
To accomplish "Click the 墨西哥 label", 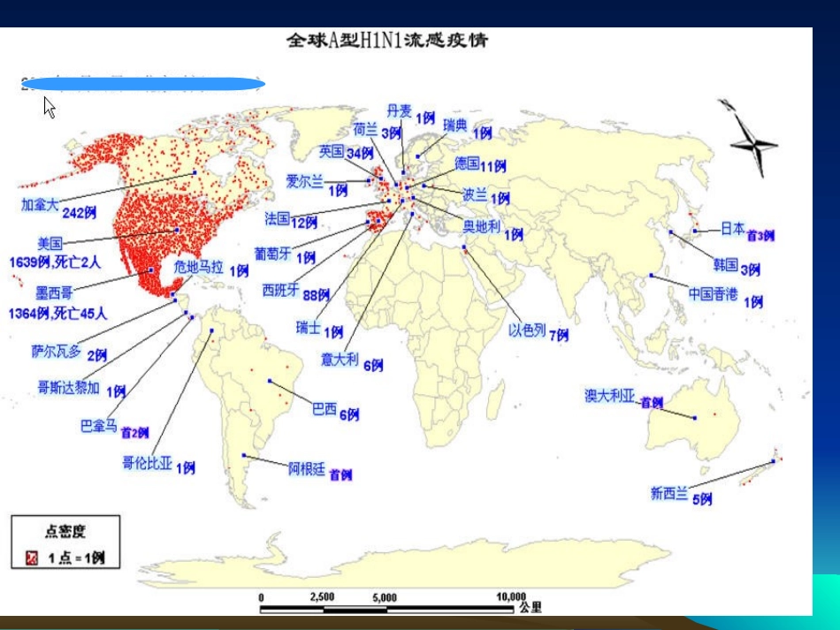I will coord(54,292).
